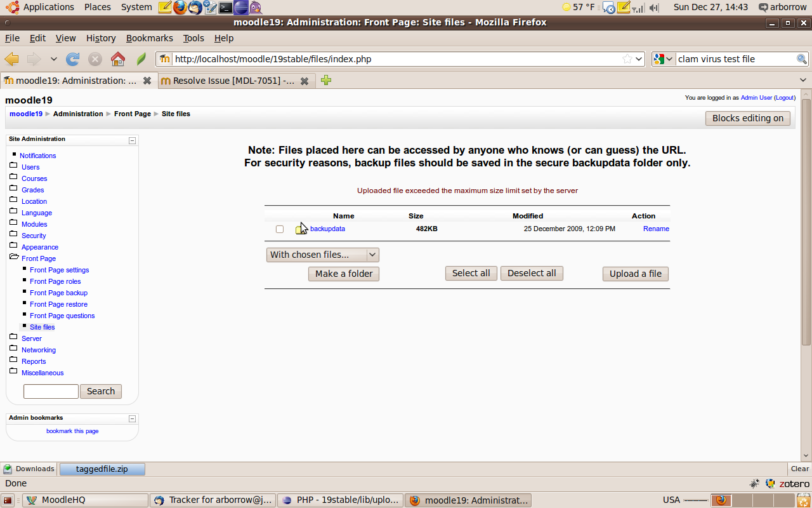Click the Forward arrow in the Firefox toolbar
Viewport: 812px width, 508px height.
pos(34,59)
